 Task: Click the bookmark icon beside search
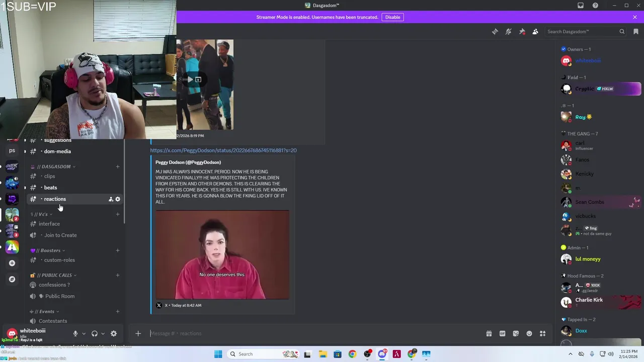pyautogui.click(x=636, y=32)
